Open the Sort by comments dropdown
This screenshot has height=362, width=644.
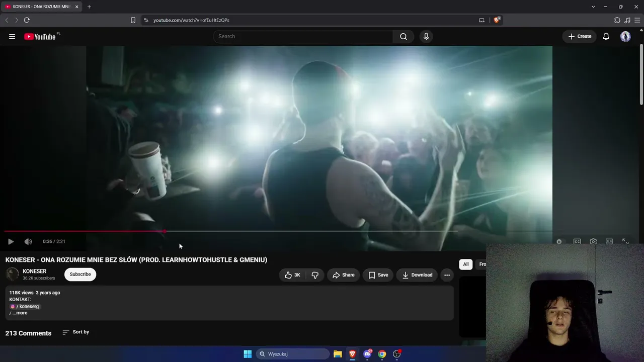click(x=75, y=332)
